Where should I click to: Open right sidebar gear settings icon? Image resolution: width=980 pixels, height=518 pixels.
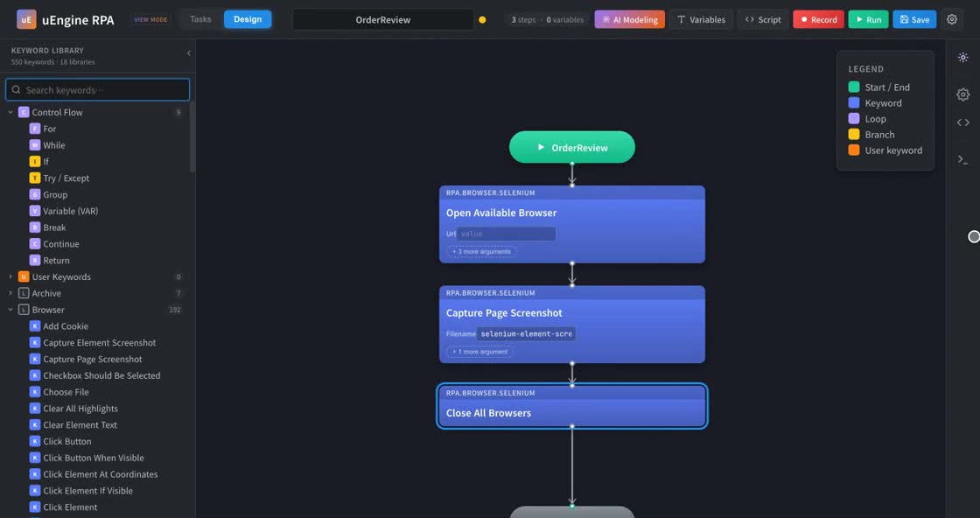point(963,94)
